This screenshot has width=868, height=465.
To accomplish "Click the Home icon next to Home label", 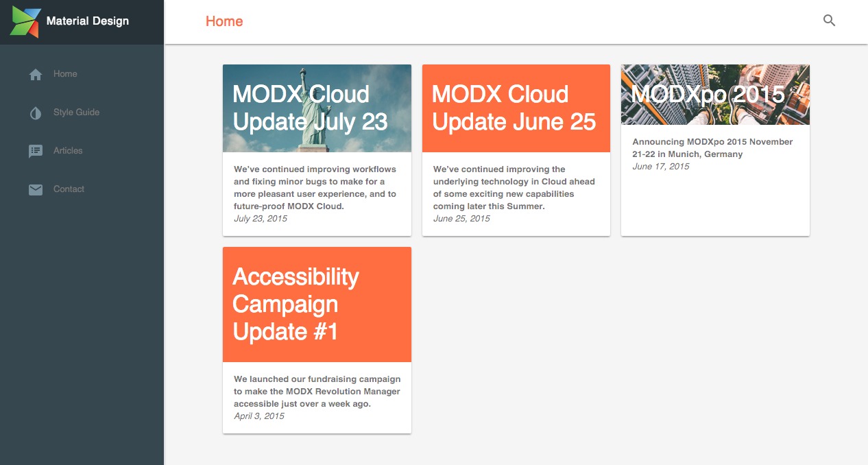I will 35,74.
